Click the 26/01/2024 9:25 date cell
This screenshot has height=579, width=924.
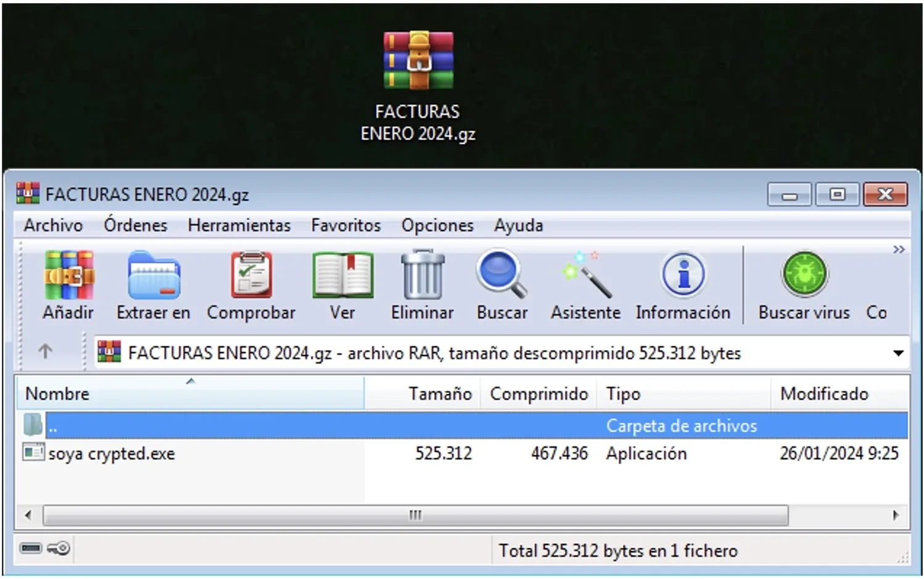click(839, 454)
